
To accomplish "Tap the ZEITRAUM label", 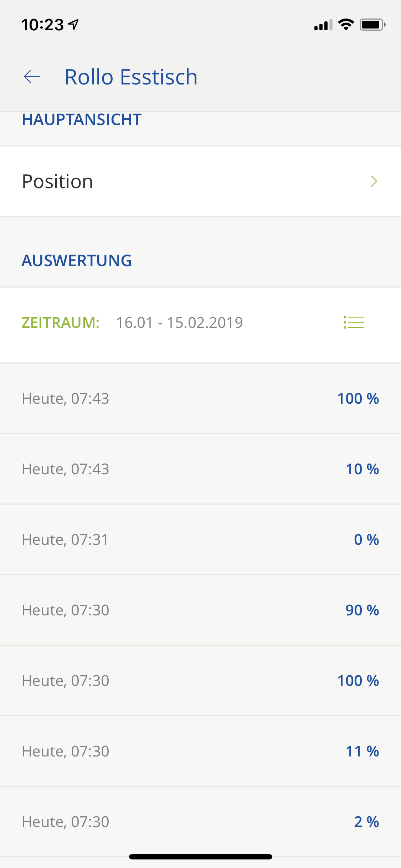I will tap(60, 323).
